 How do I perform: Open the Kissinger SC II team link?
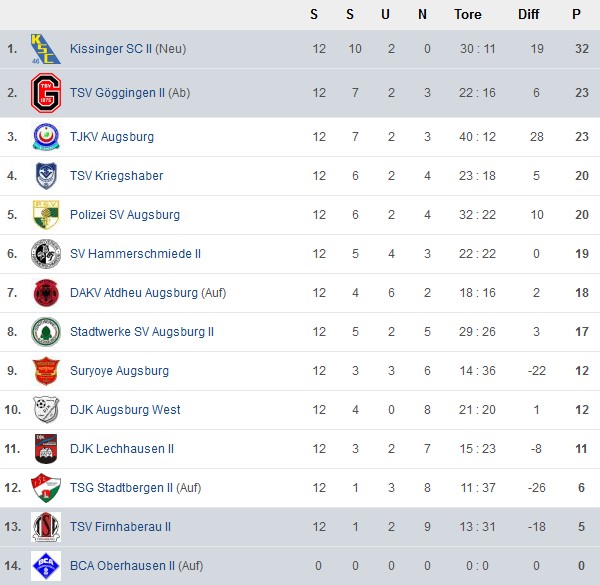(x=113, y=49)
